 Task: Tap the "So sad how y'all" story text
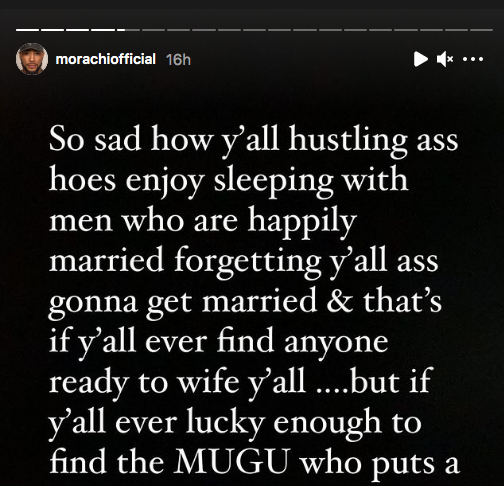click(x=164, y=140)
